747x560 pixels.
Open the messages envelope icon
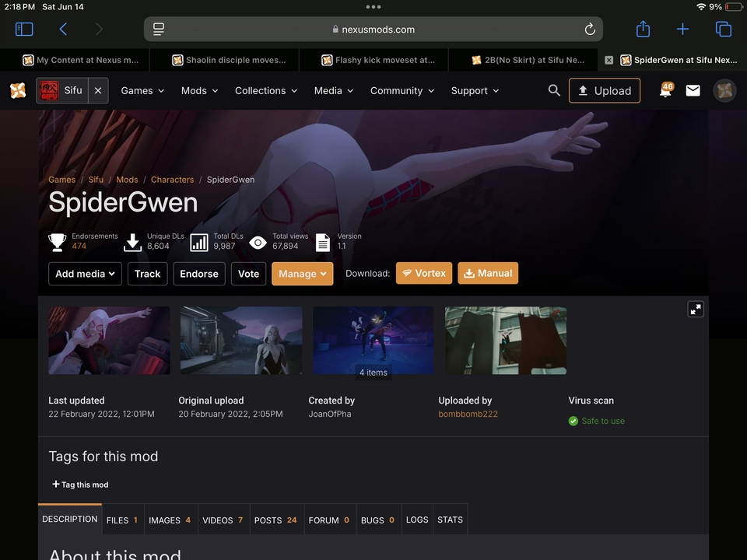693,91
